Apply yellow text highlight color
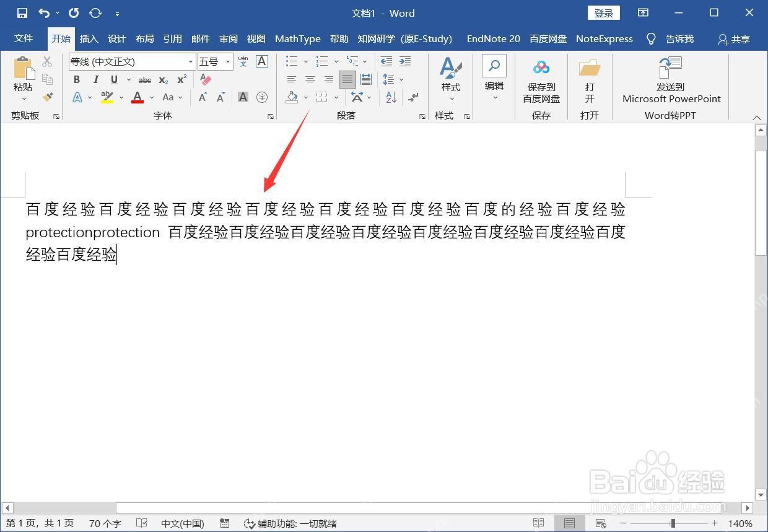 click(x=107, y=97)
